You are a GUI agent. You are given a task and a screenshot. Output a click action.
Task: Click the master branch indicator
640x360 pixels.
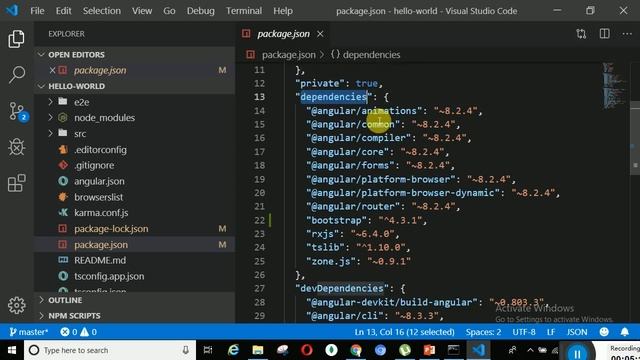(x=28, y=332)
